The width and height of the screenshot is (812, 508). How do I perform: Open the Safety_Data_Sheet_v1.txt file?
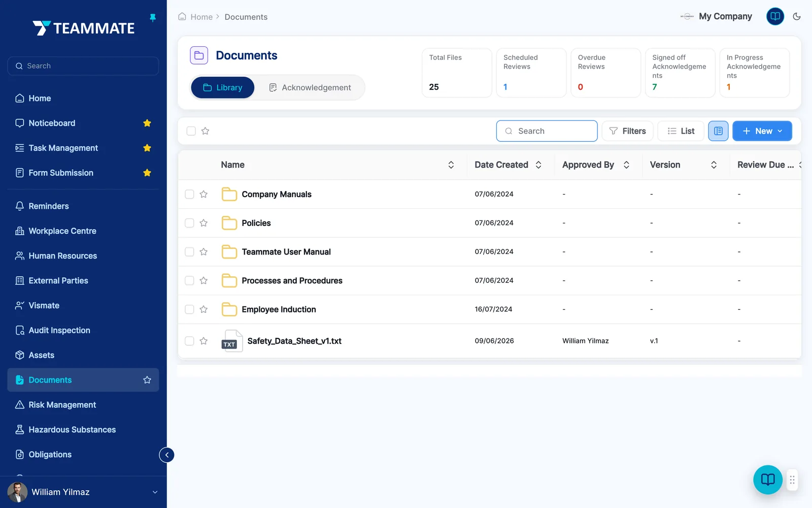pos(294,341)
